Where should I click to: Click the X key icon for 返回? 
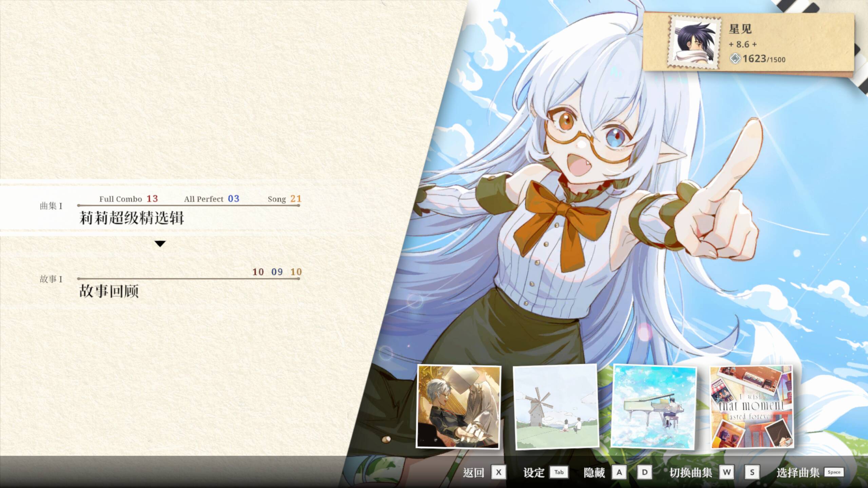point(498,472)
